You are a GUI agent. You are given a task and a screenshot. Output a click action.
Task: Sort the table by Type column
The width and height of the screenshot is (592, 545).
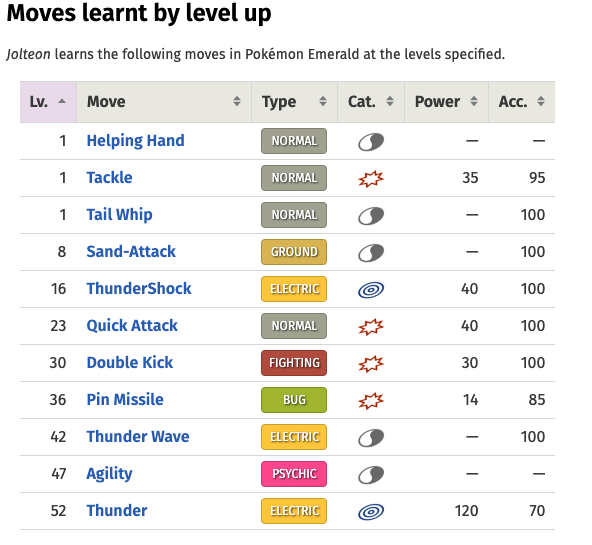tap(294, 102)
